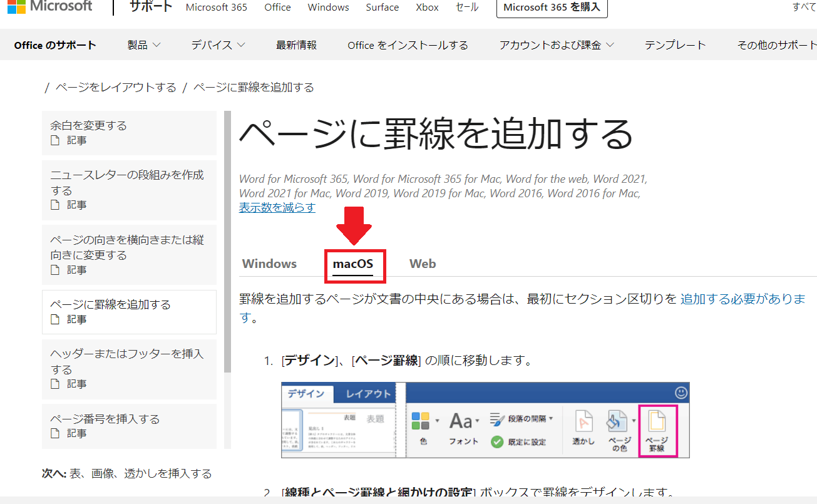
Task: Open Office をインストールする link
Action: point(408,45)
